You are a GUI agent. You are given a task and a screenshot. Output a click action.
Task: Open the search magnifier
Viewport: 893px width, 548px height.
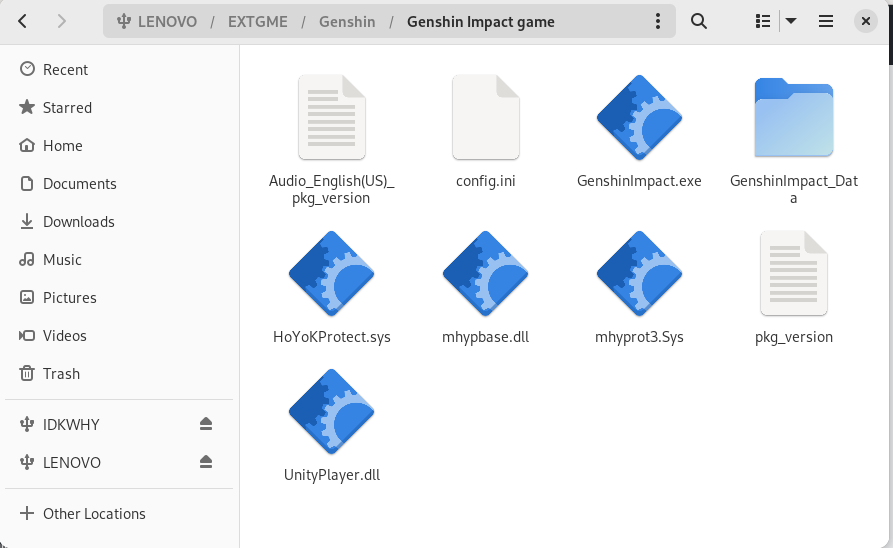699,22
